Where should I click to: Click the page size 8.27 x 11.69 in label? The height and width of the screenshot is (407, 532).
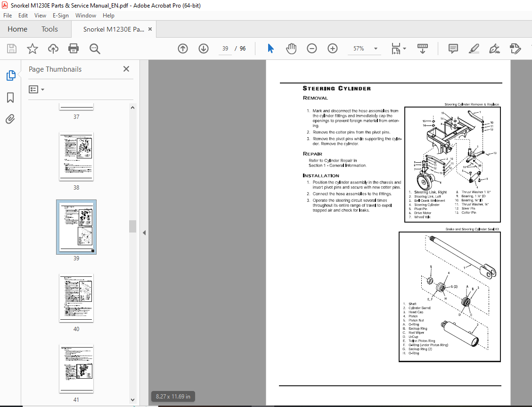pos(173,397)
